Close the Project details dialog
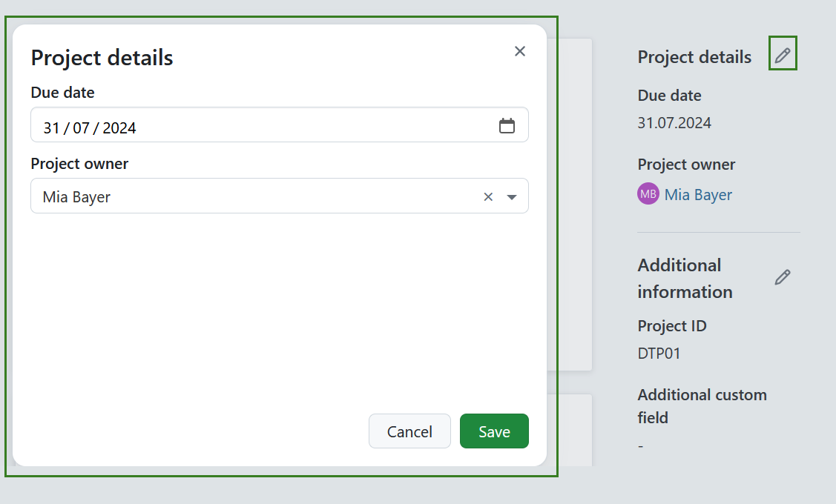The image size is (836, 504). (520, 51)
